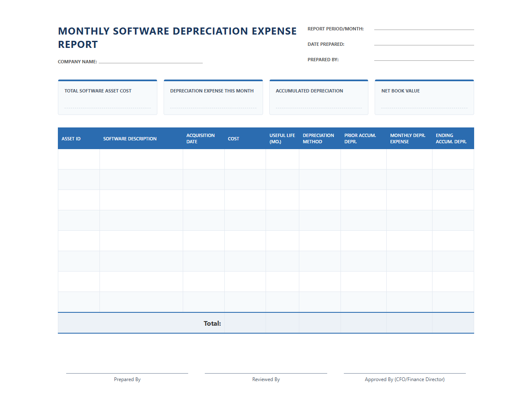This screenshot has height=399, width=532.
Task: Click the Total cell under Ending Accum. Depr.
Action: point(453,323)
